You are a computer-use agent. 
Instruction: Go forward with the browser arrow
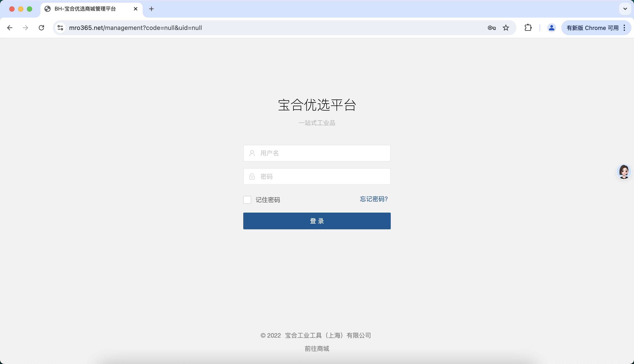pyautogui.click(x=26, y=28)
